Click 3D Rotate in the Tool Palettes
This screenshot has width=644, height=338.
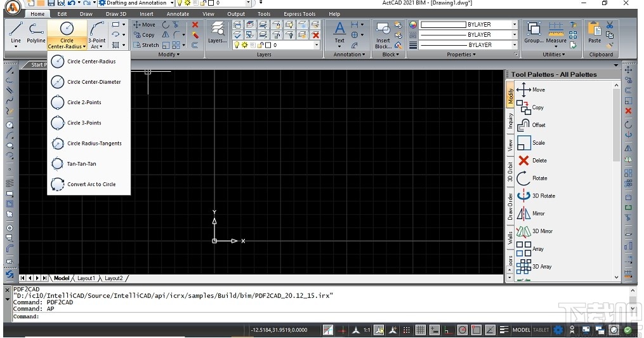pos(536,196)
